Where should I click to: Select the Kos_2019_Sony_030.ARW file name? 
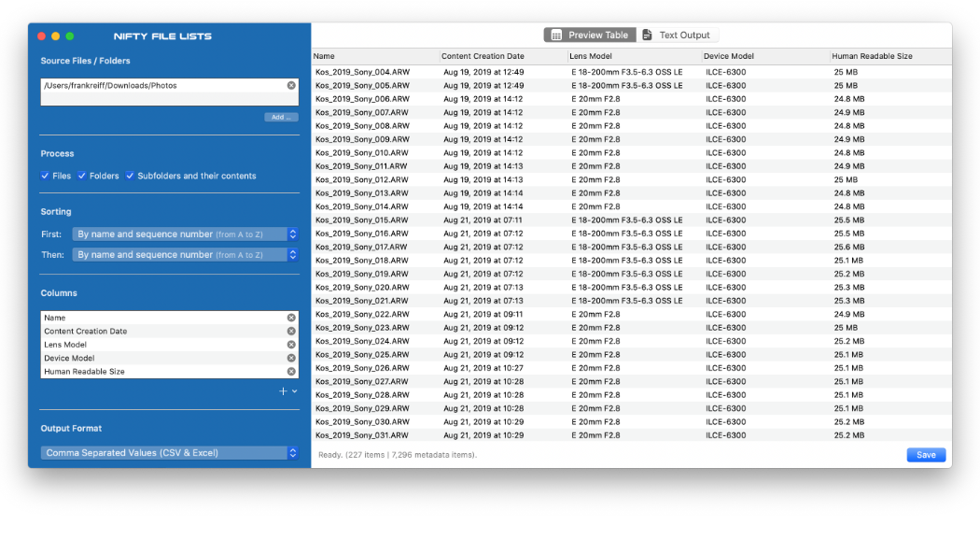[x=362, y=421]
